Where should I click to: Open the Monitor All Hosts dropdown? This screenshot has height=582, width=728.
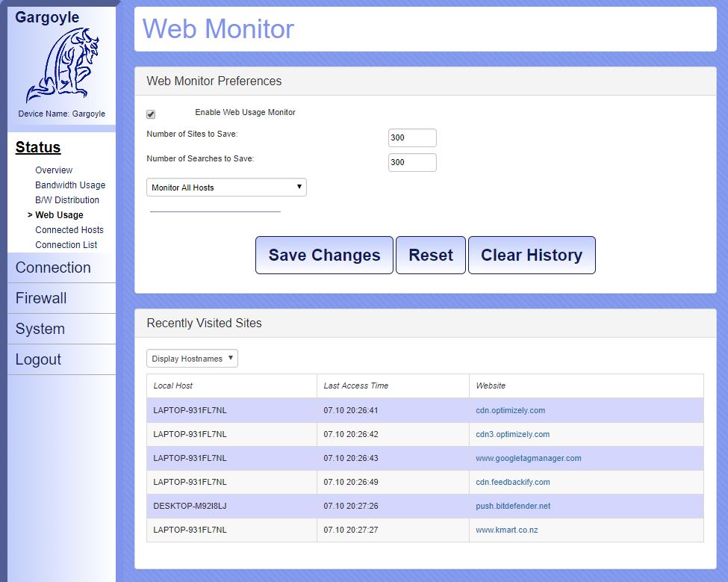coord(226,188)
